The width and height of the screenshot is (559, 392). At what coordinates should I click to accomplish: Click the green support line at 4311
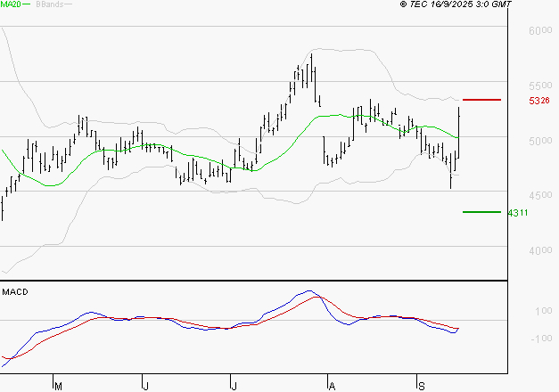[x=481, y=212]
